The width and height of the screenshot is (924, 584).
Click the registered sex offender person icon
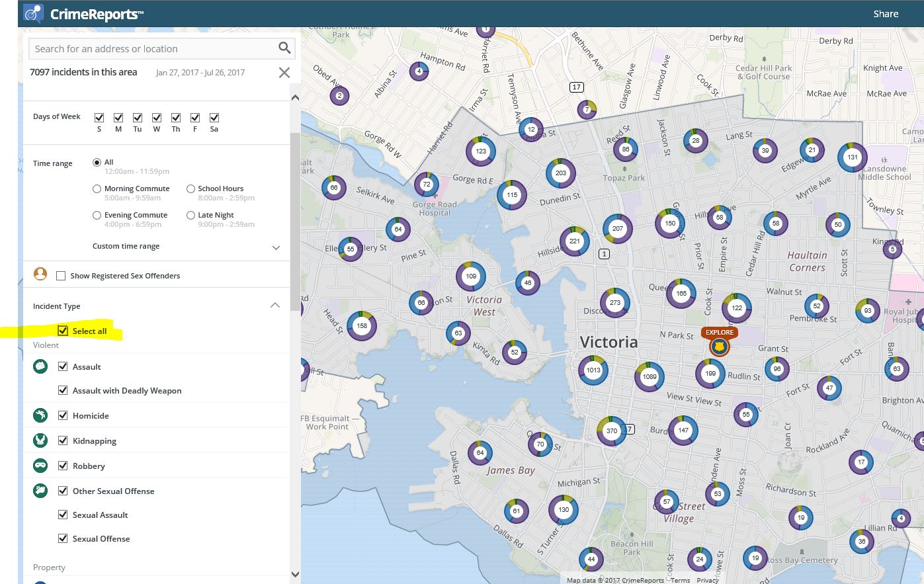click(40, 274)
